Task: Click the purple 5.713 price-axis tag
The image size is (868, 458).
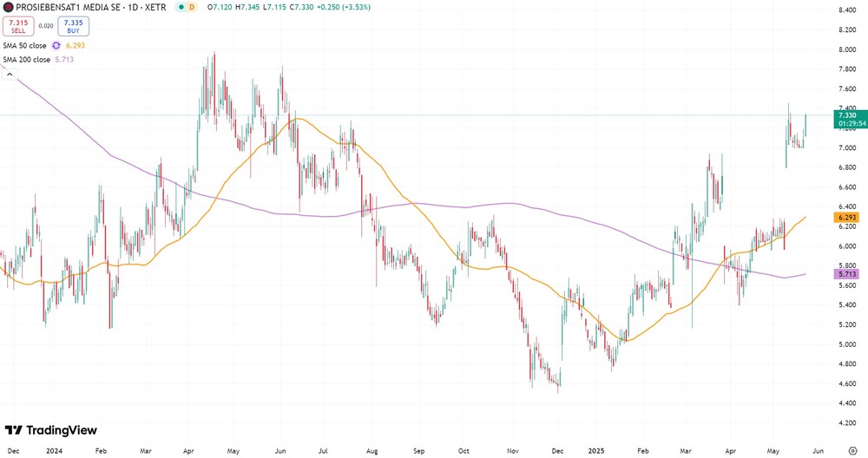Action: (847, 274)
